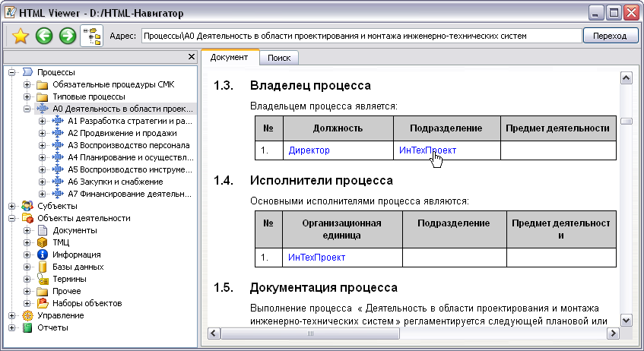The height and width of the screenshot is (351, 644).
Task: Click the vertical scrollbar thumb
Action: tap(626, 121)
